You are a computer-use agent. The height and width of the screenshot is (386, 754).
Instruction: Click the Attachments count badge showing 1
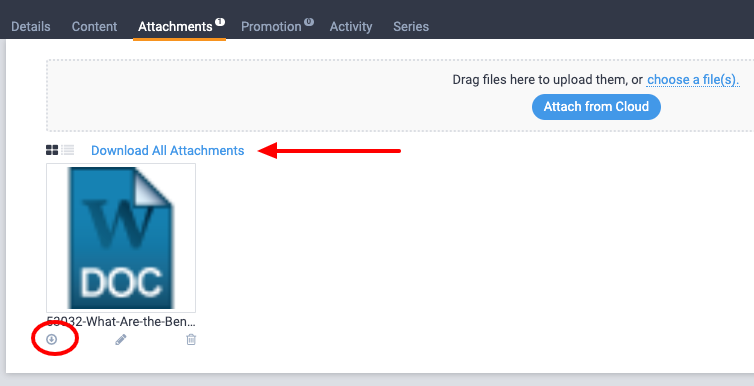click(x=220, y=22)
